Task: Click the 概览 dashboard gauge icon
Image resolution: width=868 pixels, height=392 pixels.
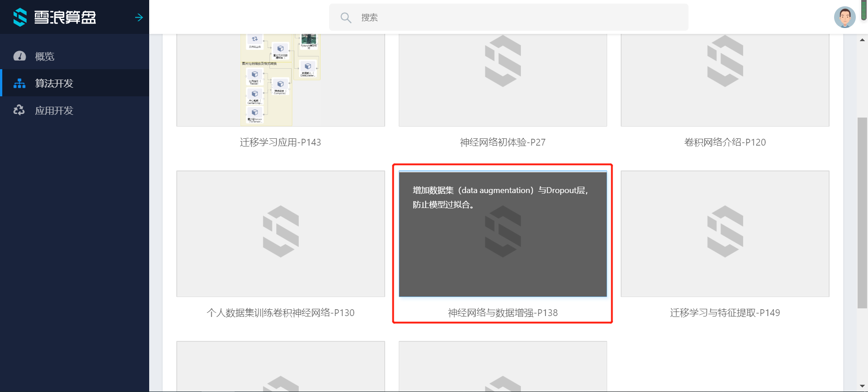Action: click(x=19, y=56)
